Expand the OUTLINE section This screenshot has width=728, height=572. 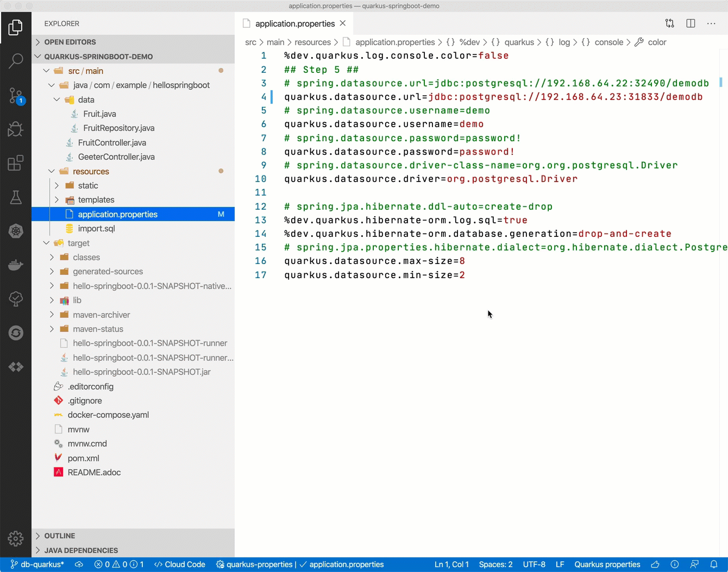[133, 536]
